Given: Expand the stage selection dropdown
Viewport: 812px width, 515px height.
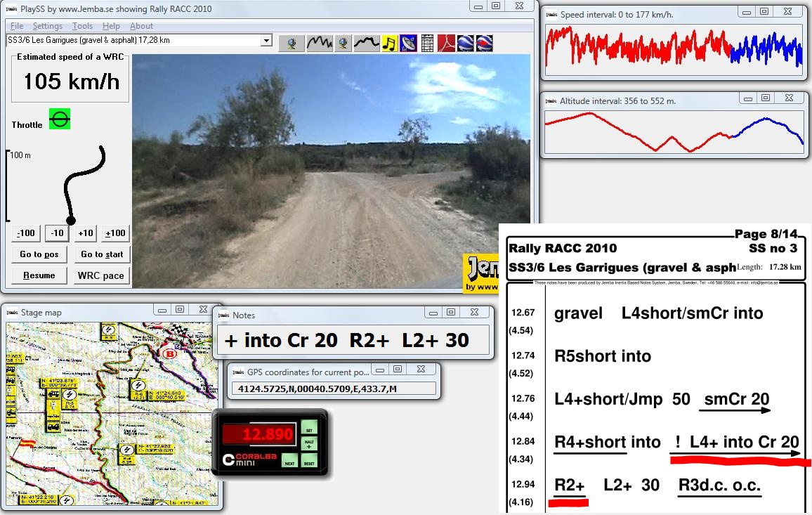Looking at the screenshot, I should [266, 41].
